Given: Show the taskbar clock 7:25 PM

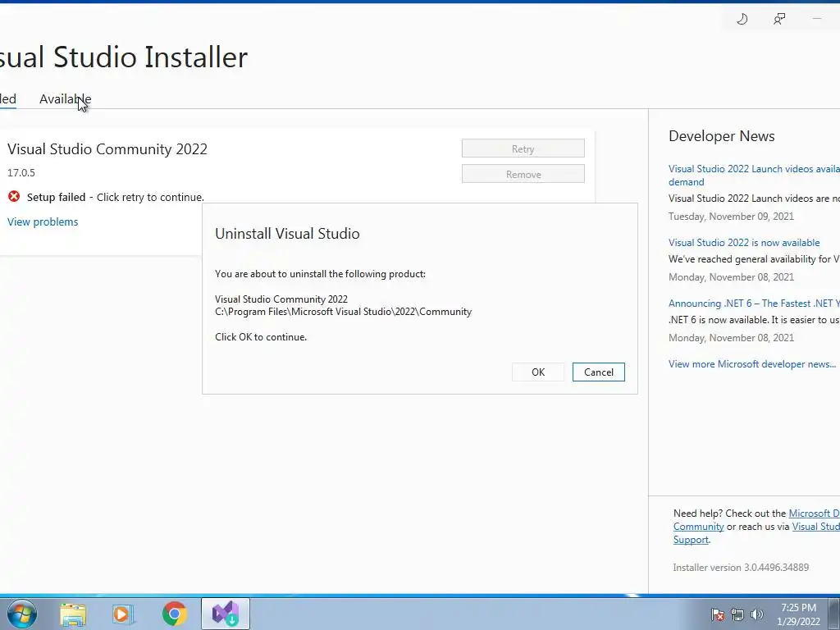Looking at the screenshot, I should coord(798,608).
